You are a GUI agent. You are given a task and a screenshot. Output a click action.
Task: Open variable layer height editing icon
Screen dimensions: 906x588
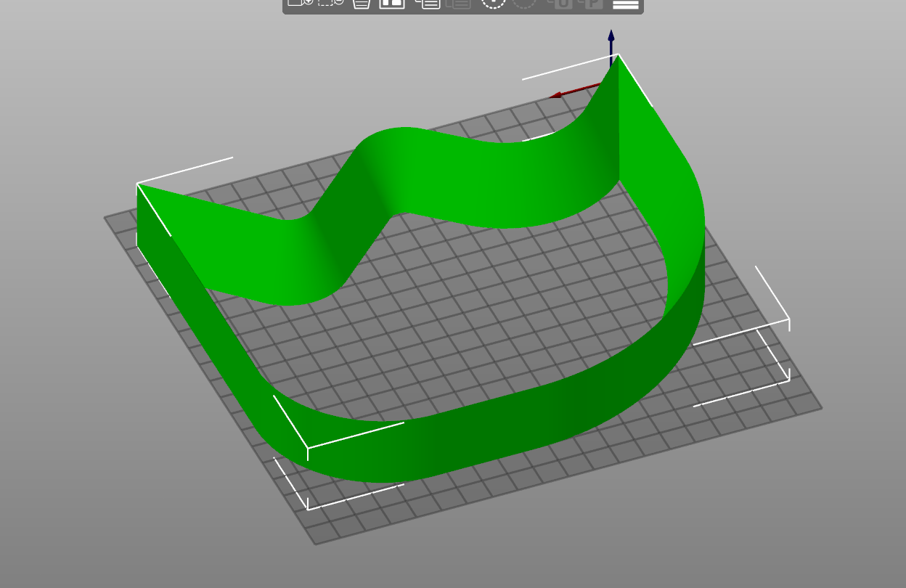click(x=626, y=4)
